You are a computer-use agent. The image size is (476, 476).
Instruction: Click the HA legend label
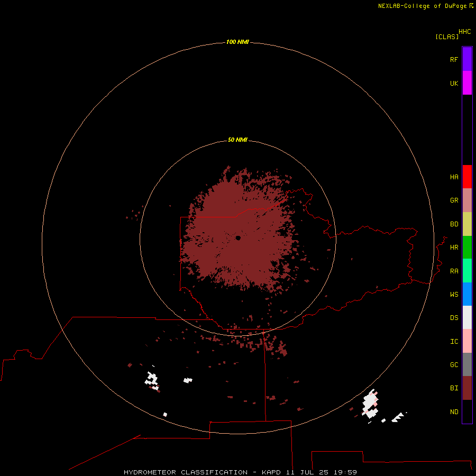click(x=454, y=177)
